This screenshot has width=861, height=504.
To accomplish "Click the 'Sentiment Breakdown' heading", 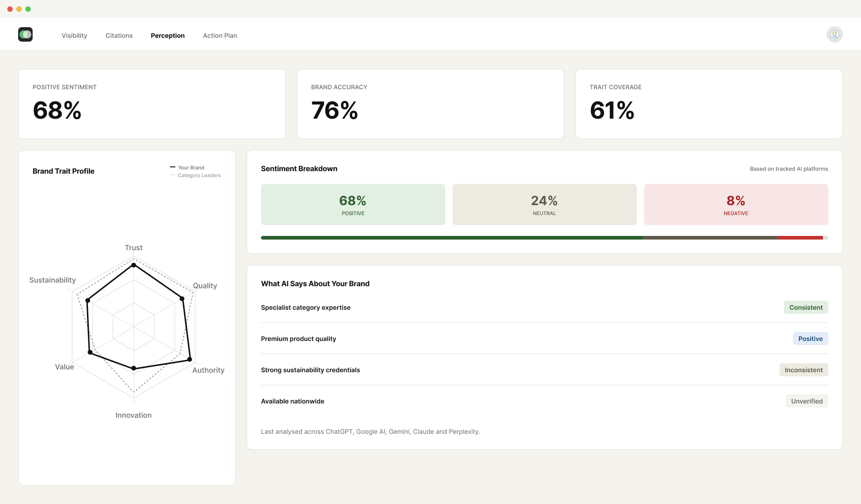I will click(x=299, y=168).
